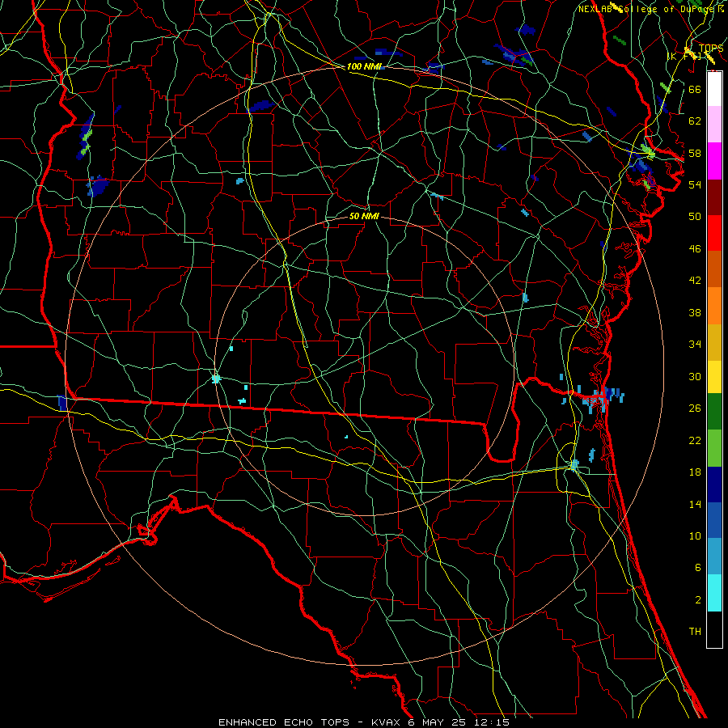Pick the medium blue legend swatch
Image resolution: width=728 pixels, height=728 pixels.
[x=714, y=520]
